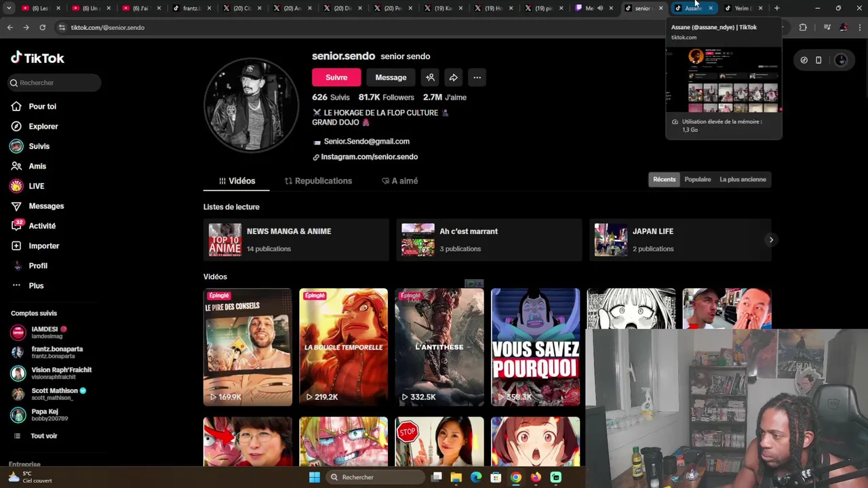Sort videos by La plus ancienne

point(743,180)
